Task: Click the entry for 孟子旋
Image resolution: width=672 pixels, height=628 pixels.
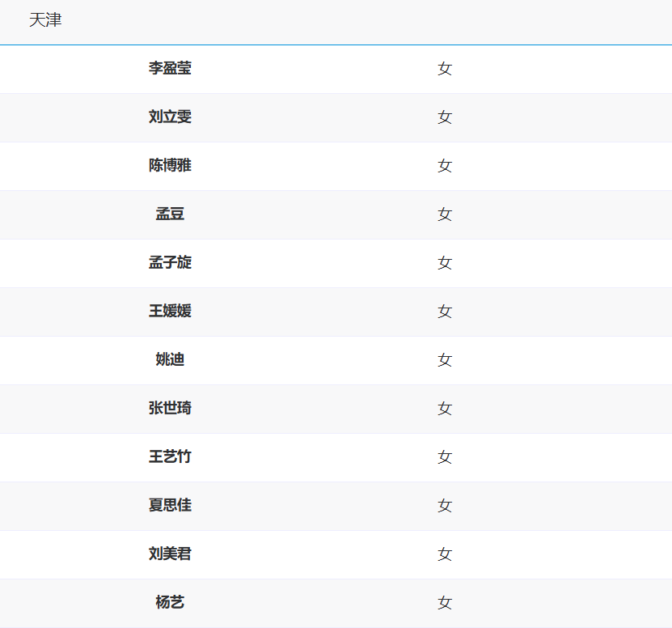Action: (169, 263)
